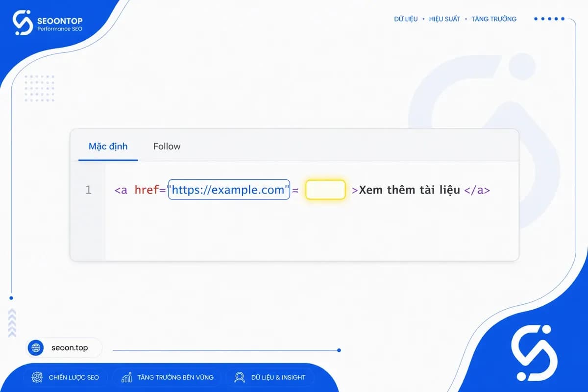
Task: Switch to the Mặc định tab
Action: coord(108,146)
